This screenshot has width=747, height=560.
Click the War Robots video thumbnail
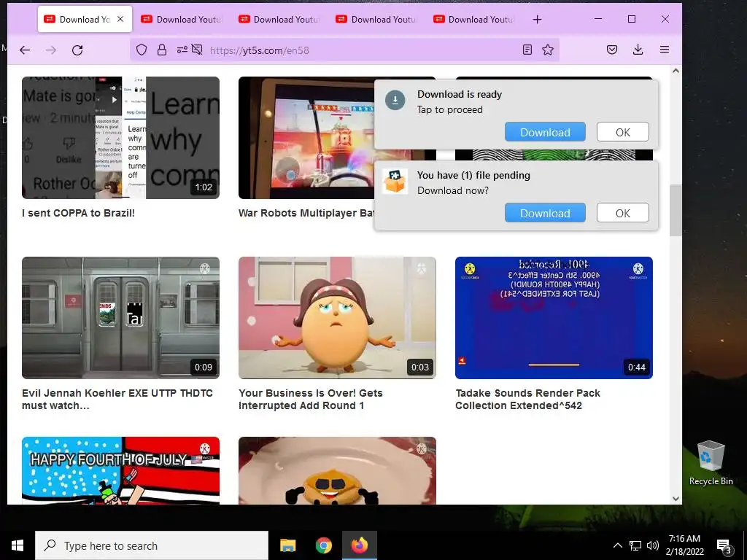click(x=306, y=138)
